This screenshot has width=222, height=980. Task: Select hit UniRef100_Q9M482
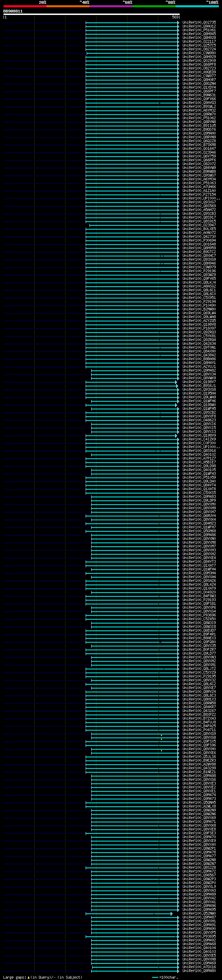pyautogui.click(x=199, y=371)
